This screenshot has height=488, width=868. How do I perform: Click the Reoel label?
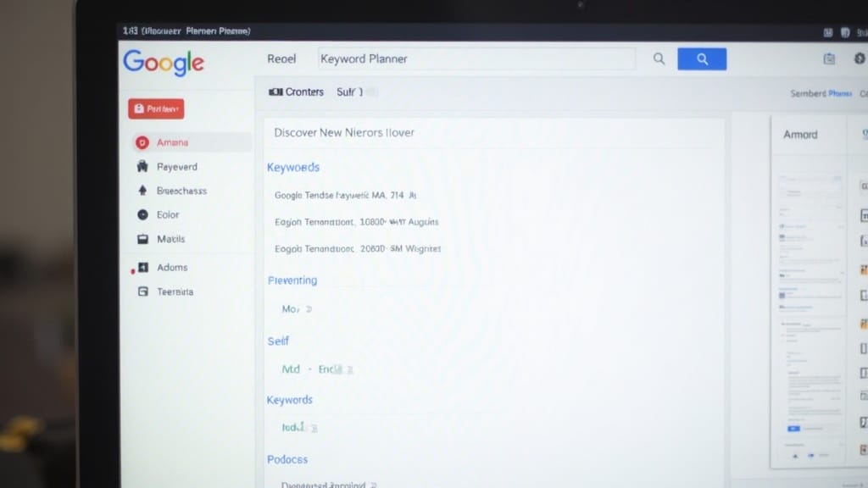pyautogui.click(x=281, y=58)
